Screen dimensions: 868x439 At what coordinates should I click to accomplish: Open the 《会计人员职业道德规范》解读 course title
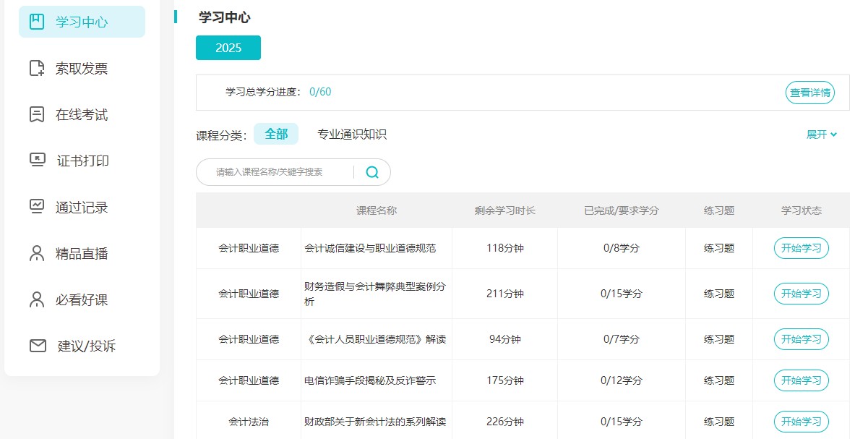pyautogui.click(x=375, y=339)
